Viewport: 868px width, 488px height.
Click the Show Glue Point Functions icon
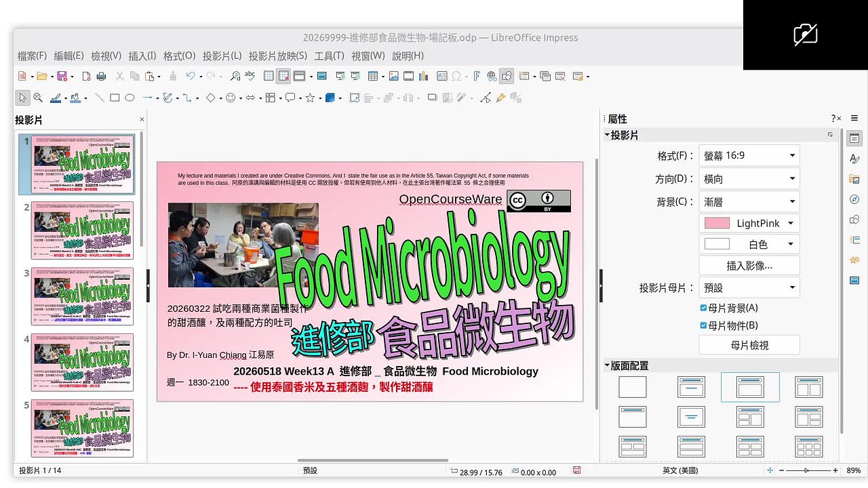(x=501, y=98)
